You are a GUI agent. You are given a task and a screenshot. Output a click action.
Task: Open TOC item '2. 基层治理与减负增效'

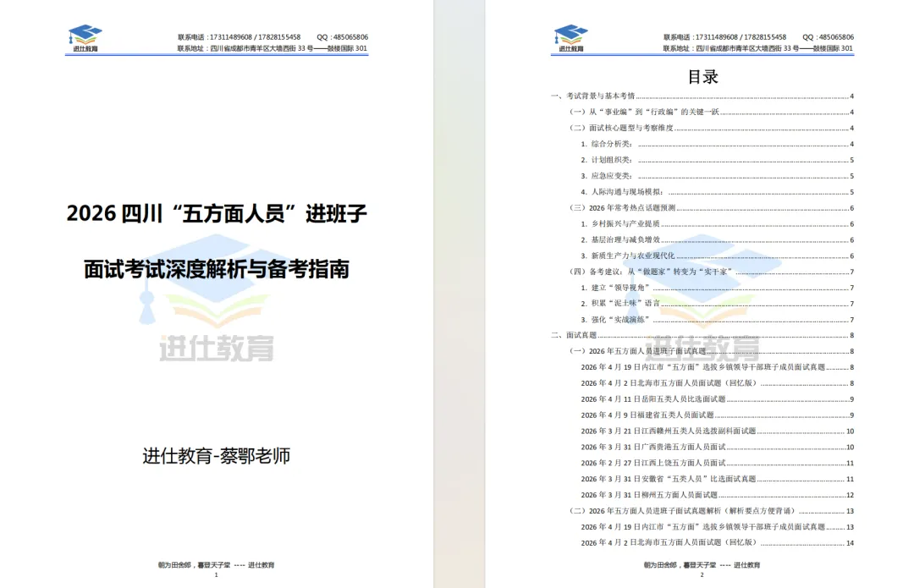717,239
